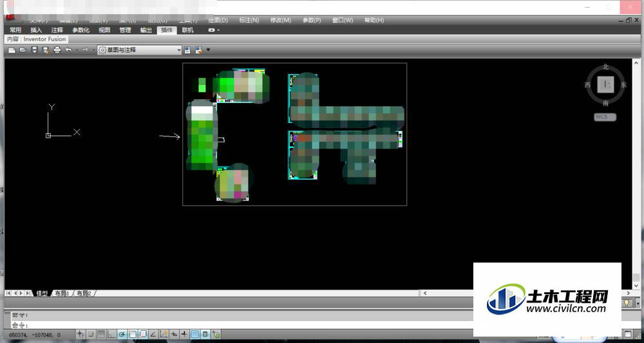Click 南 on the ViewCube compass
The image size is (644, 343).
pyautogui.click(x=605, y=102)
